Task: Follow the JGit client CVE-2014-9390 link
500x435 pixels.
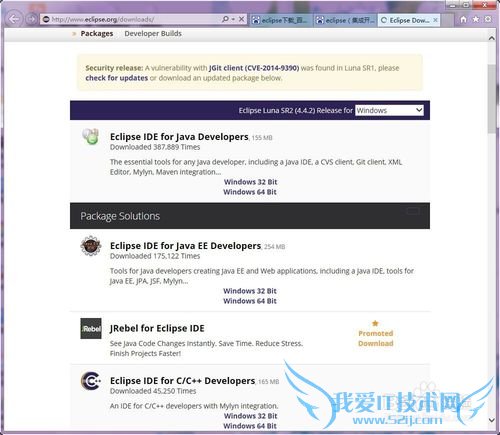Action: tap(254, 68)
